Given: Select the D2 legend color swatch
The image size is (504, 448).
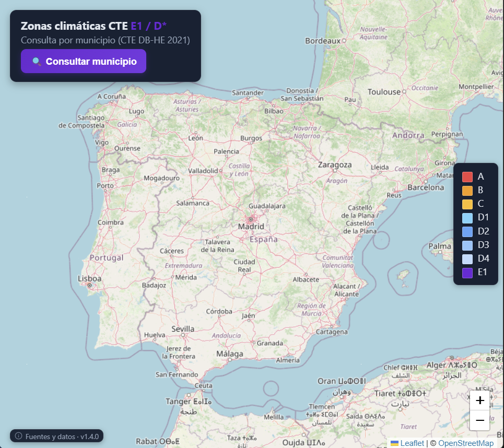Looking at the screenshot, I should (x=467, y=231).
